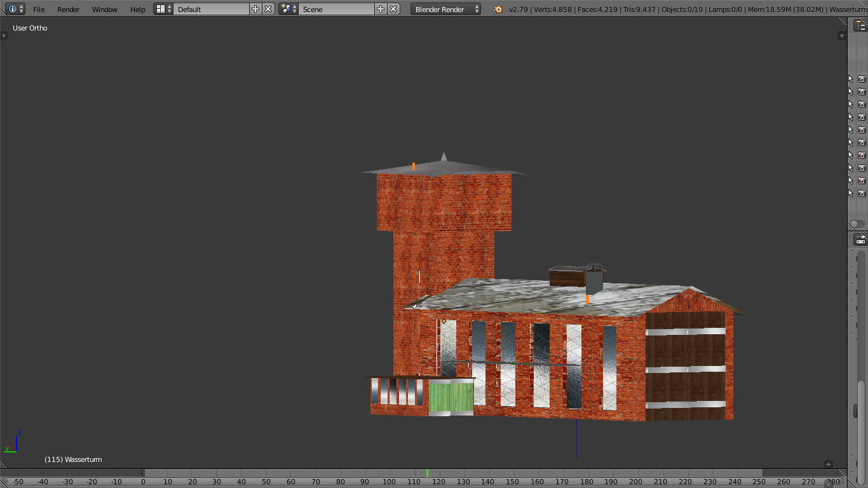The image size is (868, 488).
Task: Toggle selectability in the second outliner row
Action: pyautogui.click(x=851, y=91)
